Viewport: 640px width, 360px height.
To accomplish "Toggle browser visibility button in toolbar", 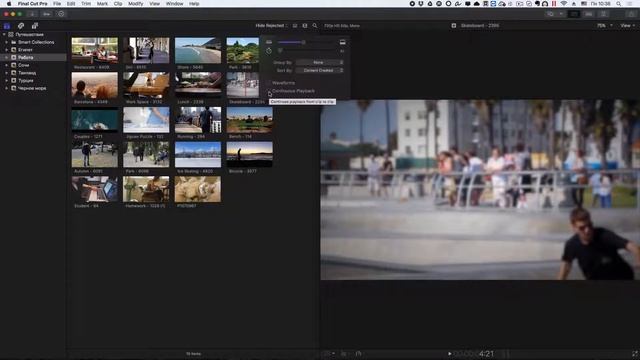I will (574, 14).
